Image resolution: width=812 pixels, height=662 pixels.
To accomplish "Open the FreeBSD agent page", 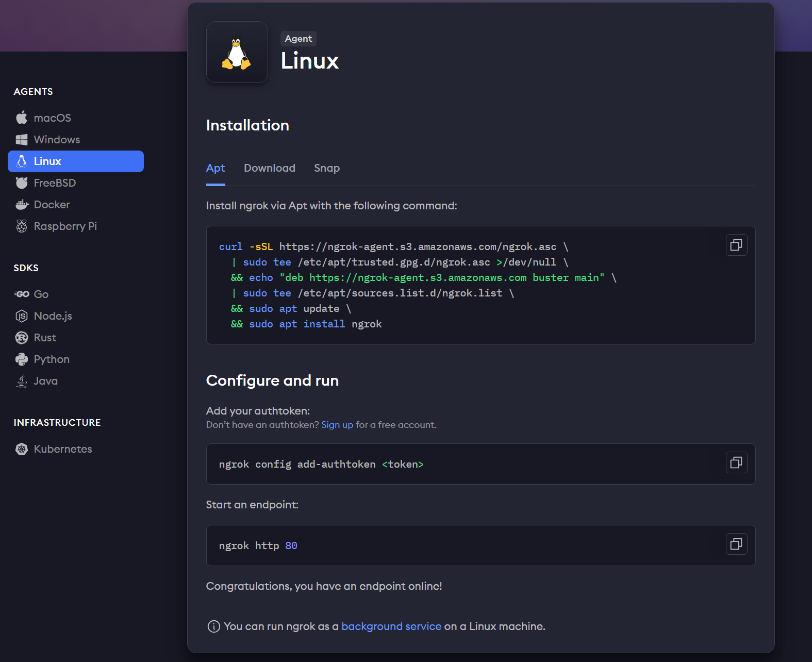I will click(x=76, y=183).
